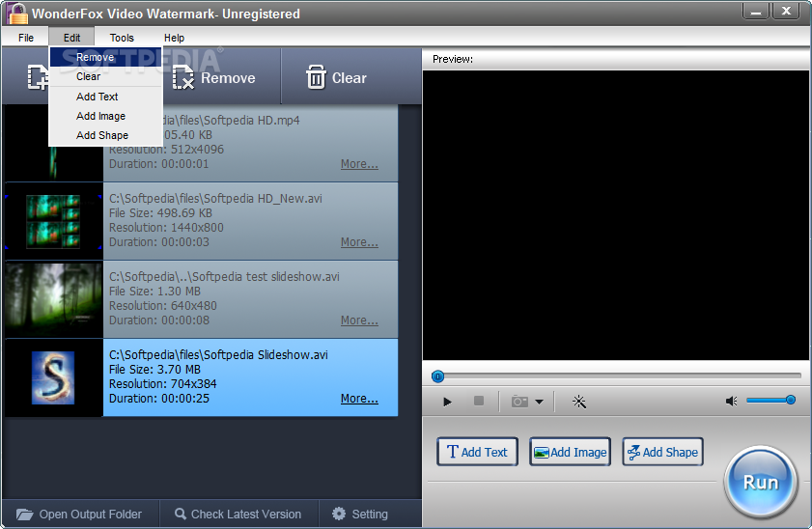Close the open Edit menu
The image size is (812, 529).
pyautogui.click(x=72, y=38)
